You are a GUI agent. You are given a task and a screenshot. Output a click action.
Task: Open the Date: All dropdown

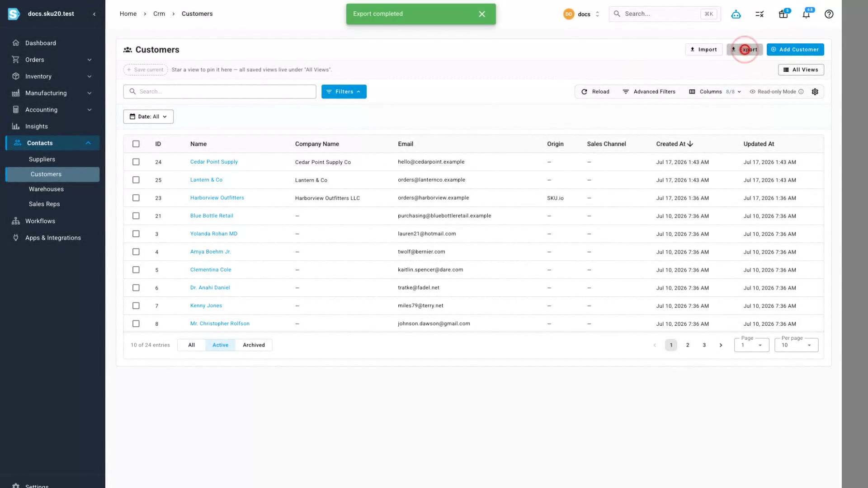coord(148,117)
